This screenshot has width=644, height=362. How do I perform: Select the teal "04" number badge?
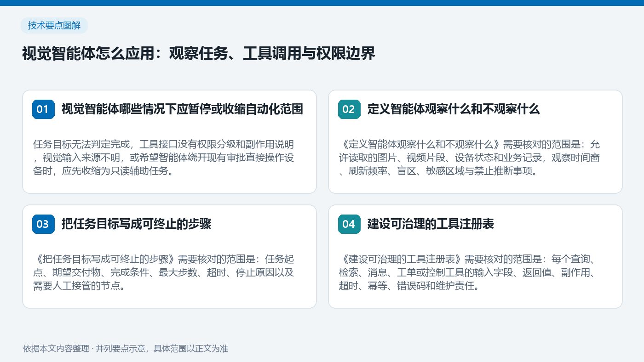(349, 224)
